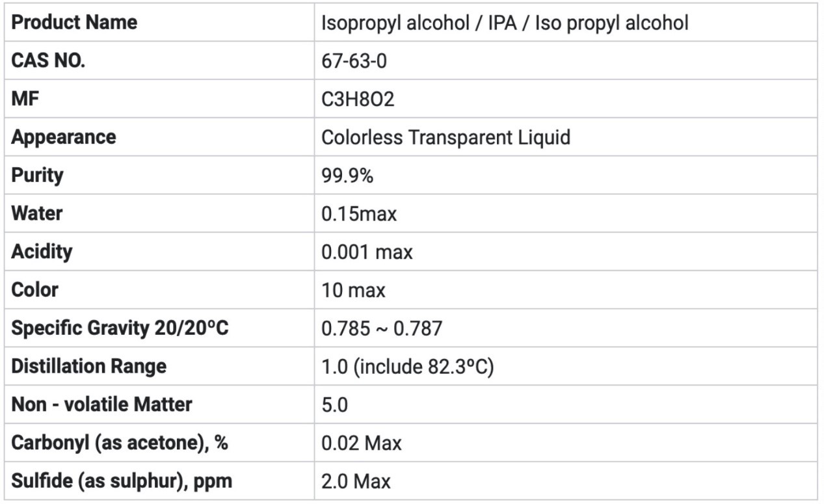Click the Product Name label cell
Image resolution: width=824 pixels, height=504 pixels.
[74, 22]
